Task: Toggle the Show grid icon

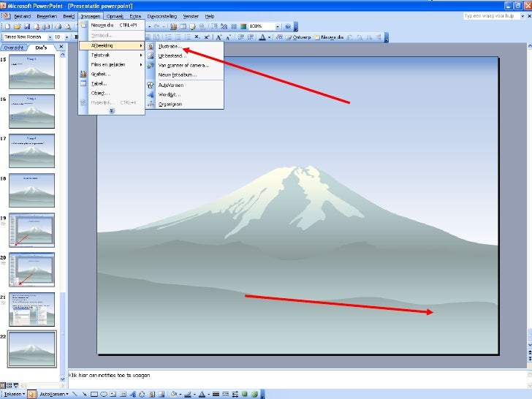Action: pos(233,26)
